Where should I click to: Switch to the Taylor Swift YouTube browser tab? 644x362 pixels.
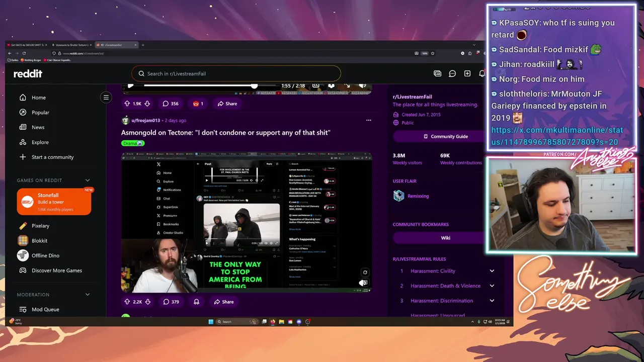coord(26,45)
